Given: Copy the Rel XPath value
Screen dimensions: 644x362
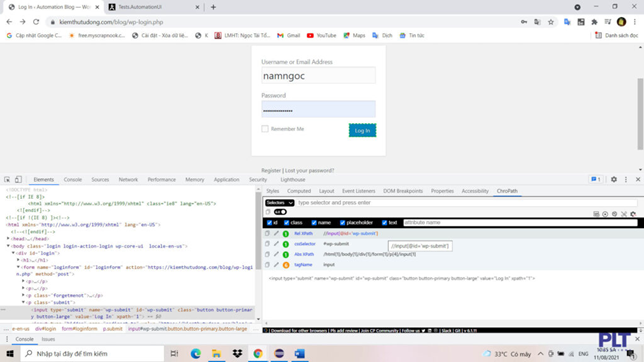Looking at the screenshot, I should click(x=267, y=233).
